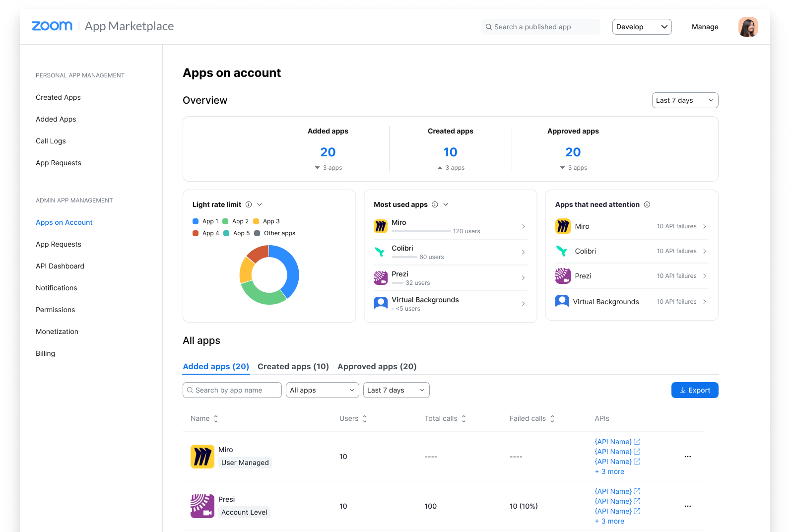Click info icon next to Light rate limit
The width and height of the screenshot is (794, 532).
(x=249, y=204)
